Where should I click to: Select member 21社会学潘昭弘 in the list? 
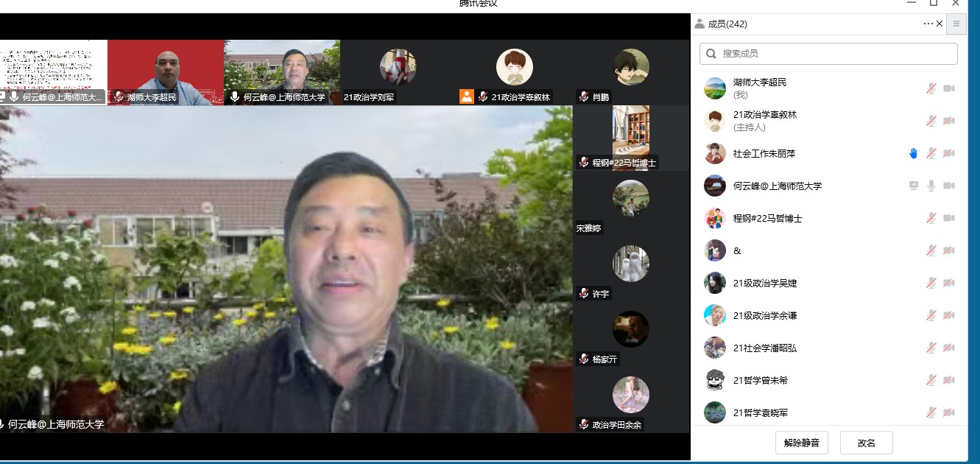tap(765, 348)
